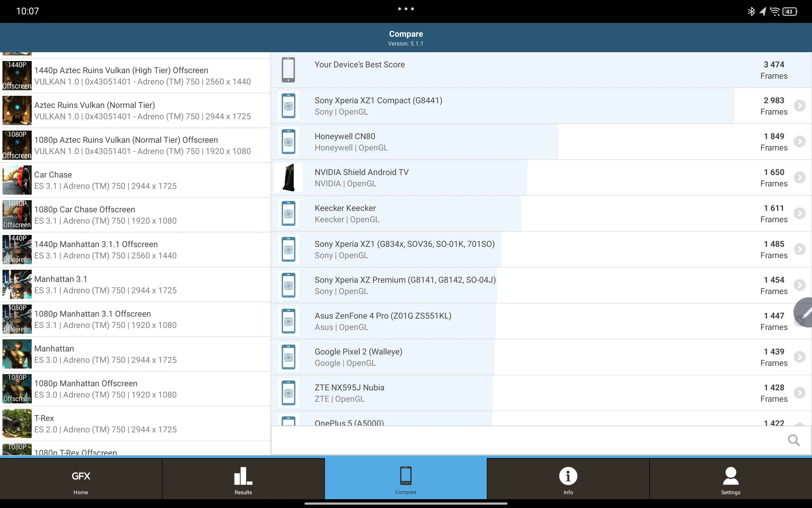Viewport: 812px width, 508px height.
Task: Select the T-Rex test thumbnail
Action: 17,423
